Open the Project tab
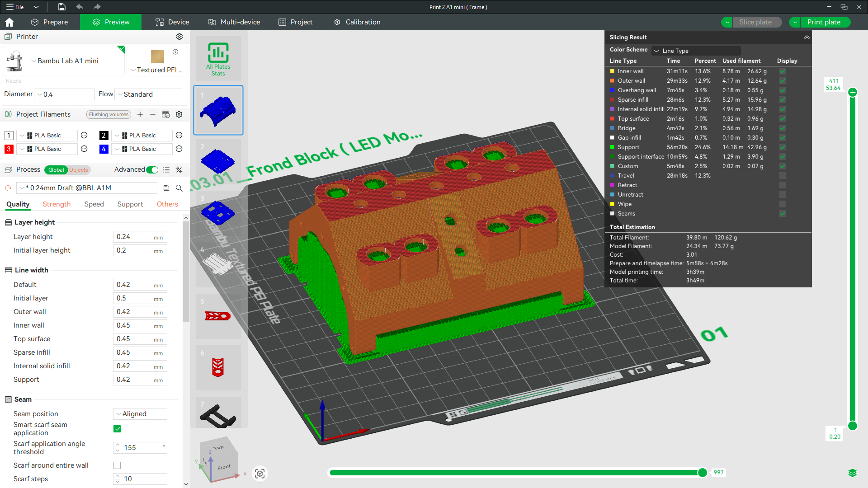This screenshot has width=868, height=488. coord(296,22)
